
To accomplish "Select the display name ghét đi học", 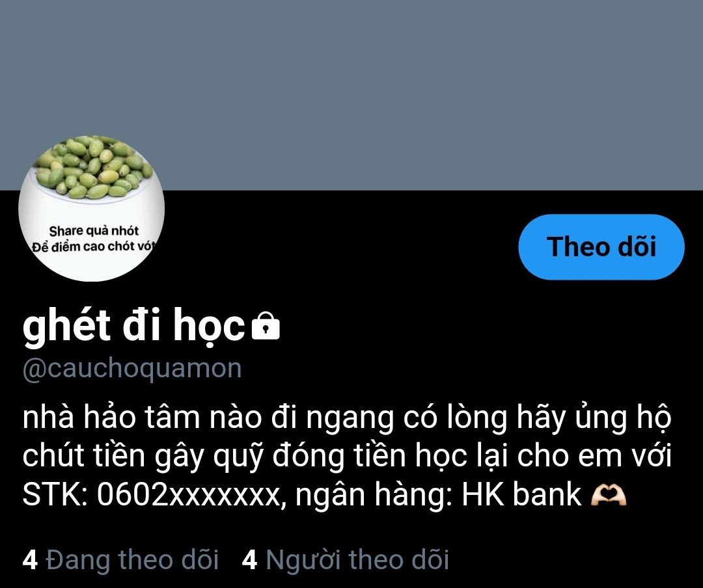I will click(x=133, y=326).
